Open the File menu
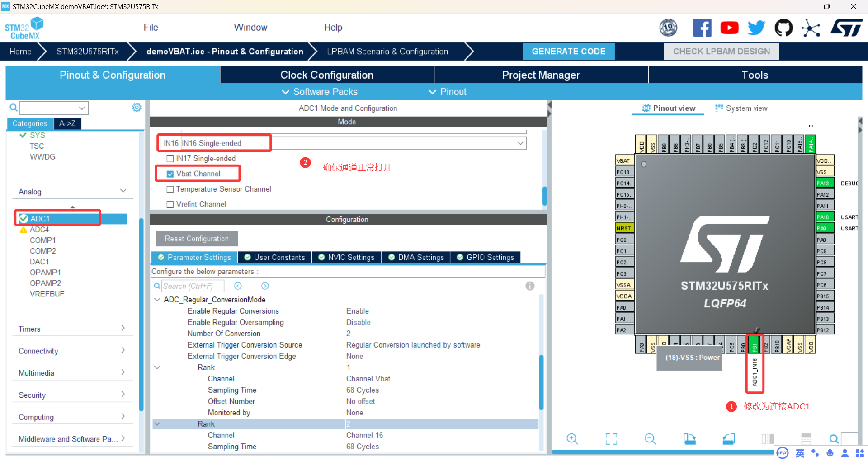Image resolution: width=868 pixels, height=461 pixels. 151,28
